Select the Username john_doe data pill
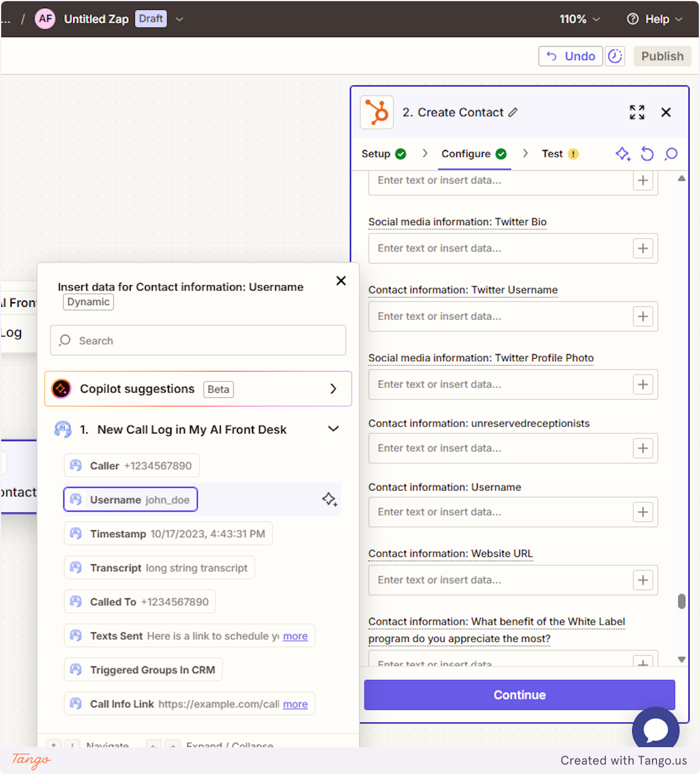 131,499
